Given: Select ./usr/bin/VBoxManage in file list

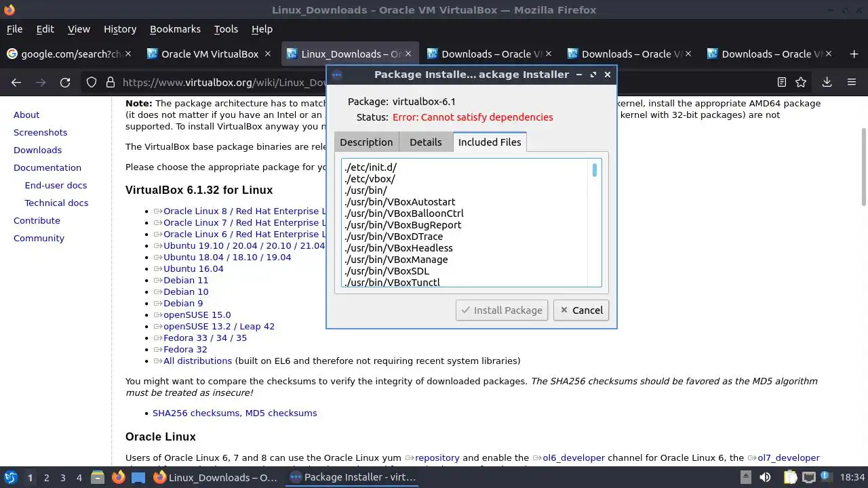Looking at the screenshot, I should pos(396,260).
